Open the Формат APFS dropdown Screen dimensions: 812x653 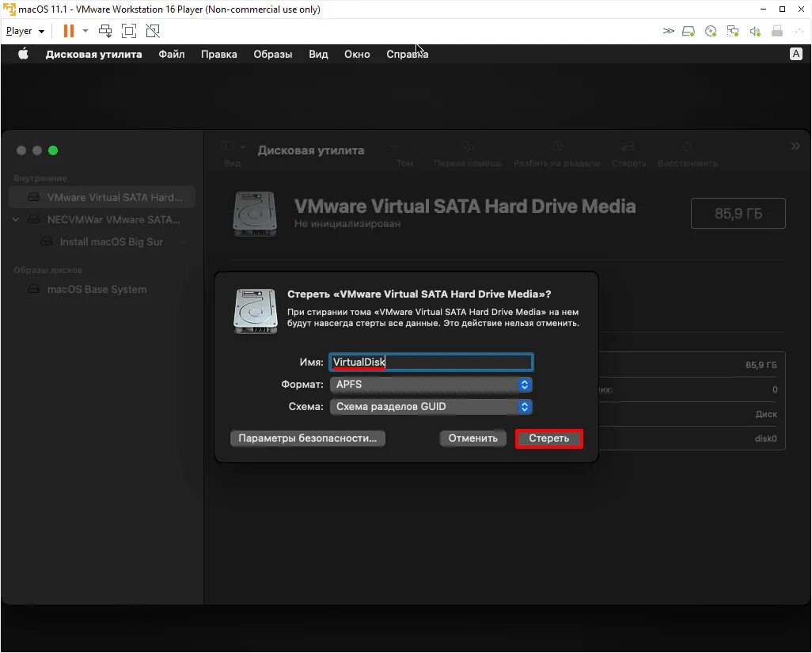(x=431, y=384)
